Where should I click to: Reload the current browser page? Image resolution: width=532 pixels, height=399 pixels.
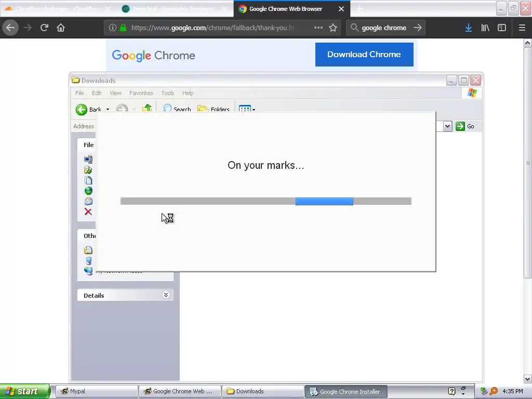coord(44,28)
